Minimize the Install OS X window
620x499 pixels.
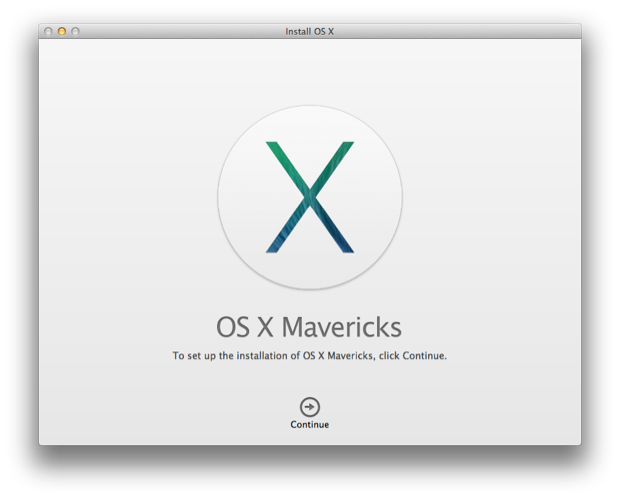coord(62,31)
